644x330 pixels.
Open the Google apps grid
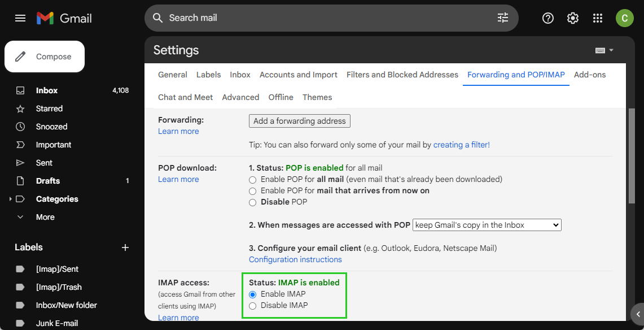click(598, 18)
